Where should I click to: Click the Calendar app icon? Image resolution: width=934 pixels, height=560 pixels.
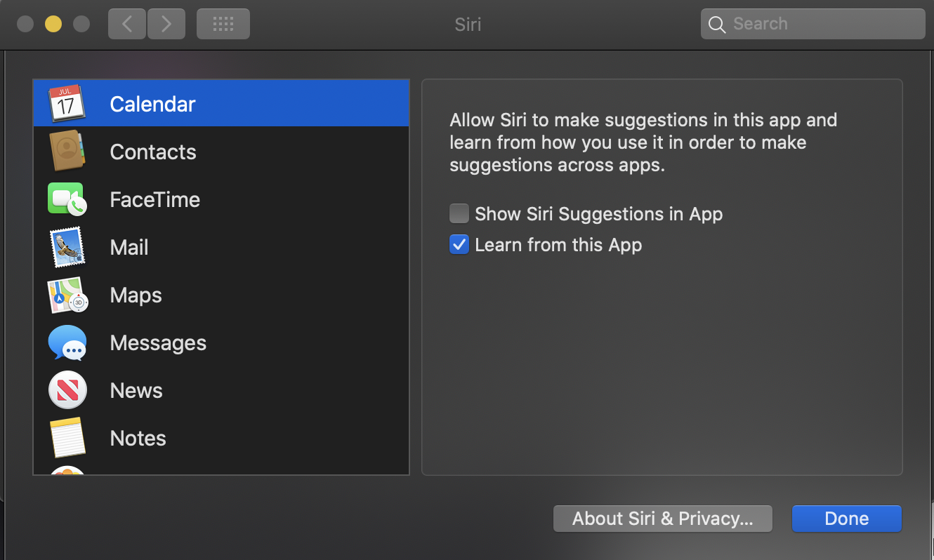click(x=67, y=104)
